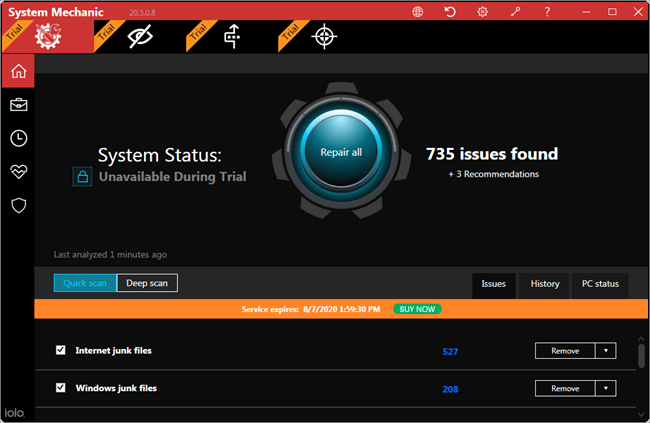650x423 pixels.
Task: Open the shield security icon in sidebar
Action: 19,205
